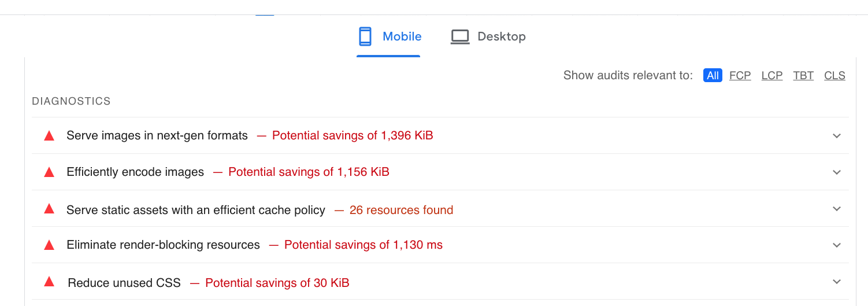Click red warning icon for Reduce unused CSS

pos(49,282)
